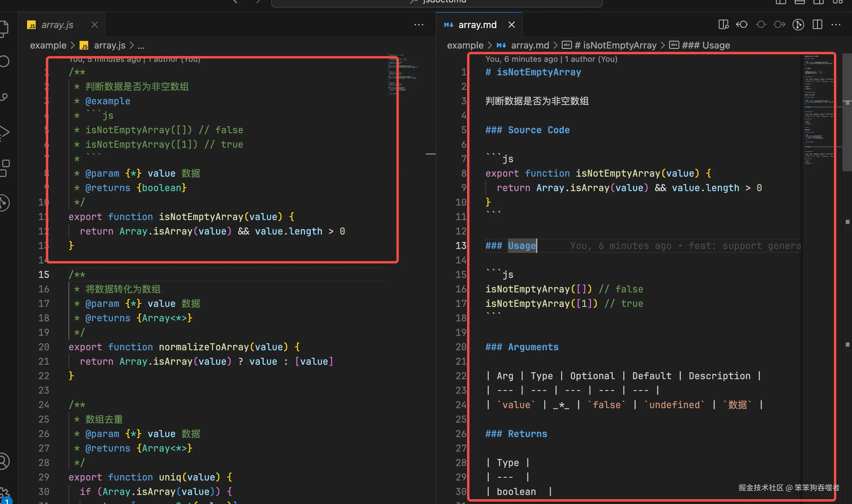This screenshot has height=504, width=852.
Task: Split the array.md editor right
Action: coord(817,25)
